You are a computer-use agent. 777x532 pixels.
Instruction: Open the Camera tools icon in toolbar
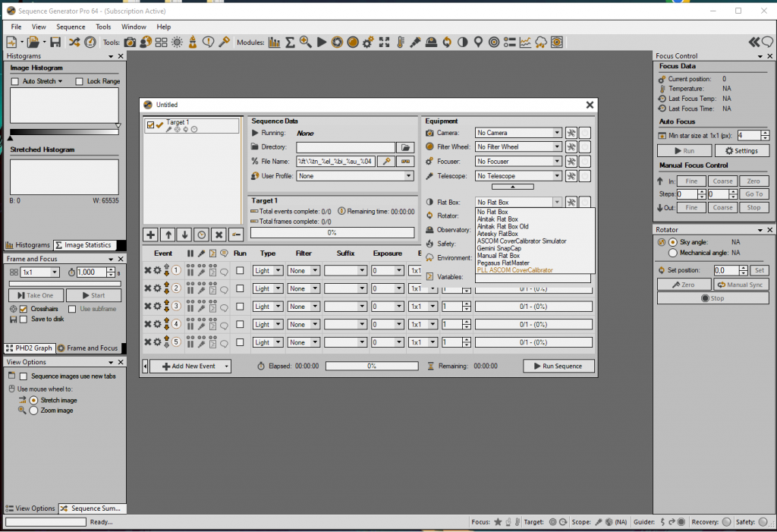(x=130, y=42)
